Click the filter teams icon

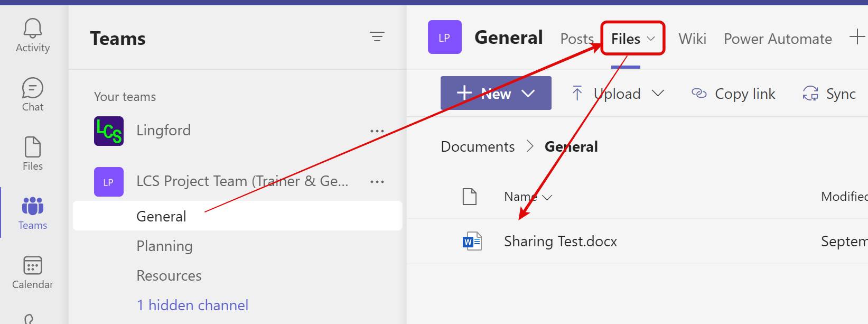pos(377,36)
